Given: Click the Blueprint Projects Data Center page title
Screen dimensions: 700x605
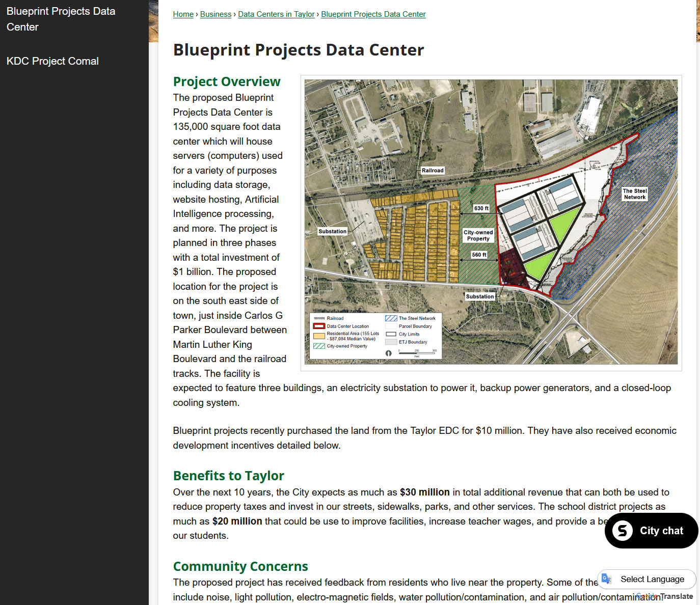Looking at the screenshot, I should [x=299, y=50].
